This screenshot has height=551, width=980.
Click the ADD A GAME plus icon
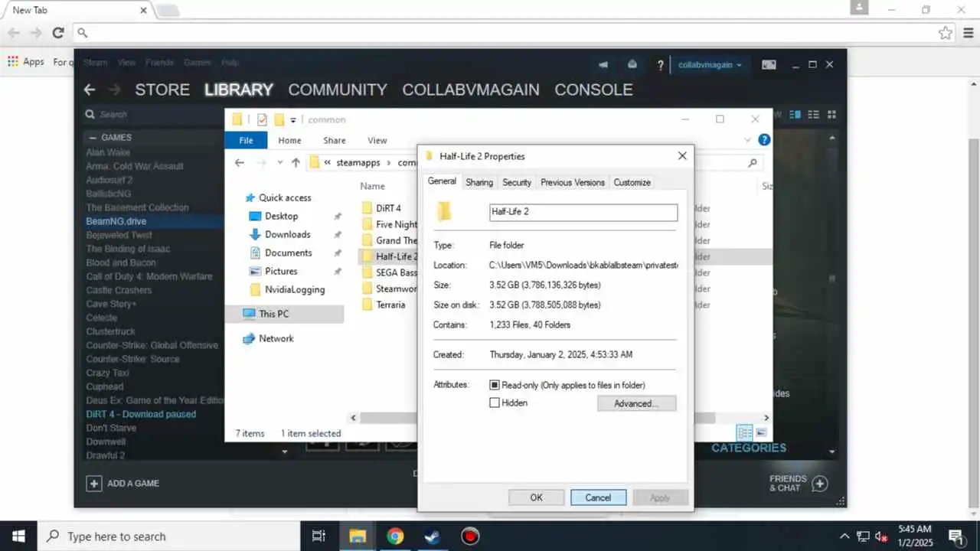pos(93,483)
